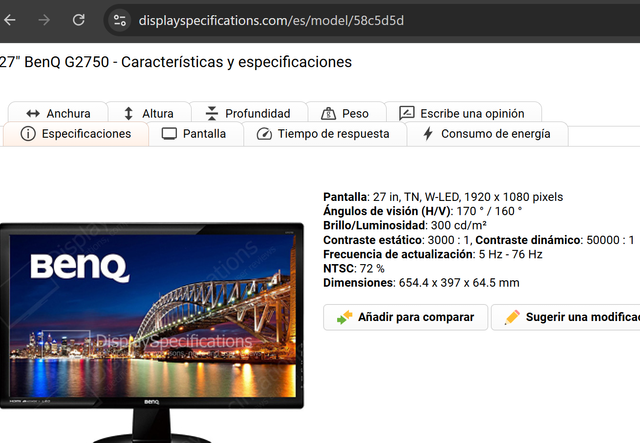Viewport: 640px width, 443px height.
Task: Click the width arrows icon beside Anchura
Action: point(33,114)
